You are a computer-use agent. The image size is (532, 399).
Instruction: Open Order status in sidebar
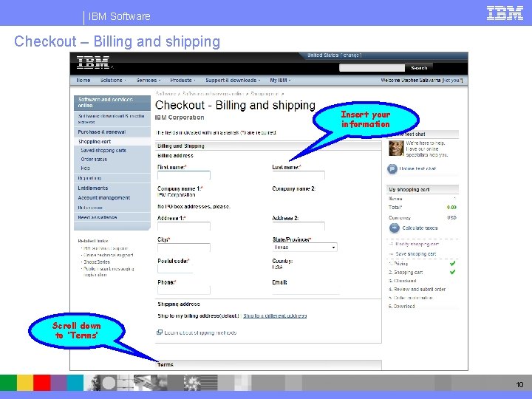(x=94, y=159)
